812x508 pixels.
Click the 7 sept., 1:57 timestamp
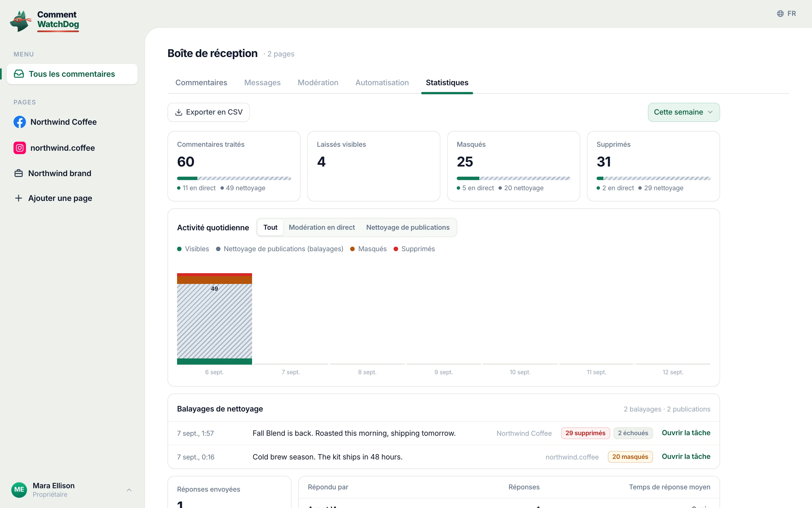195,433
